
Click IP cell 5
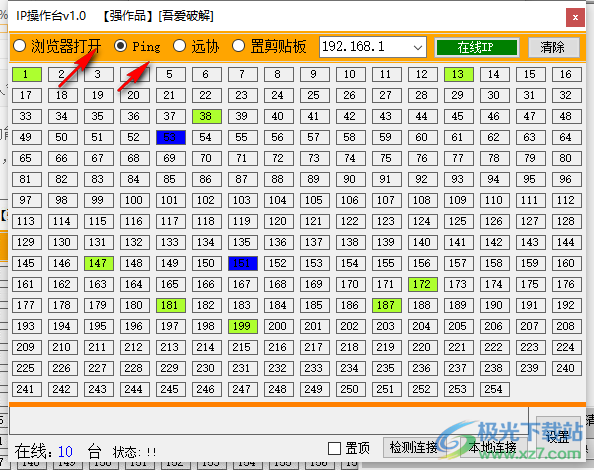(x=171, y=74)
